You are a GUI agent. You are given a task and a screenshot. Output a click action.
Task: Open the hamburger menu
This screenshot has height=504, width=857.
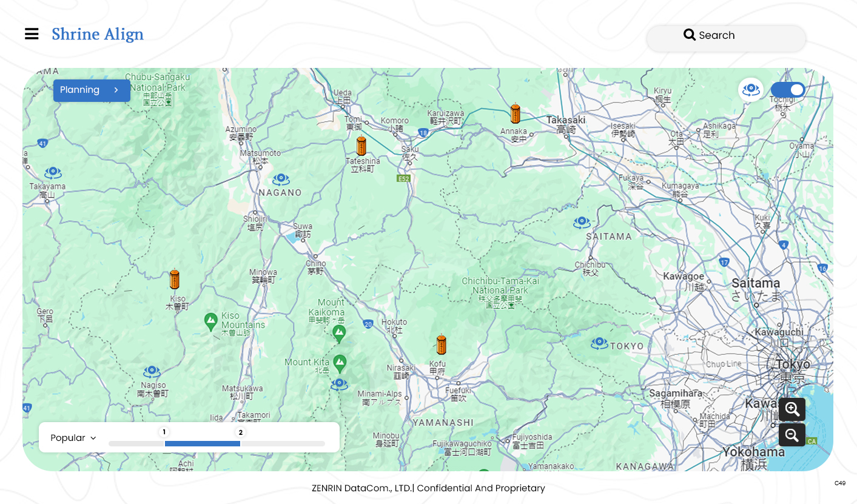pyautogui.click(x=32, y=34)
